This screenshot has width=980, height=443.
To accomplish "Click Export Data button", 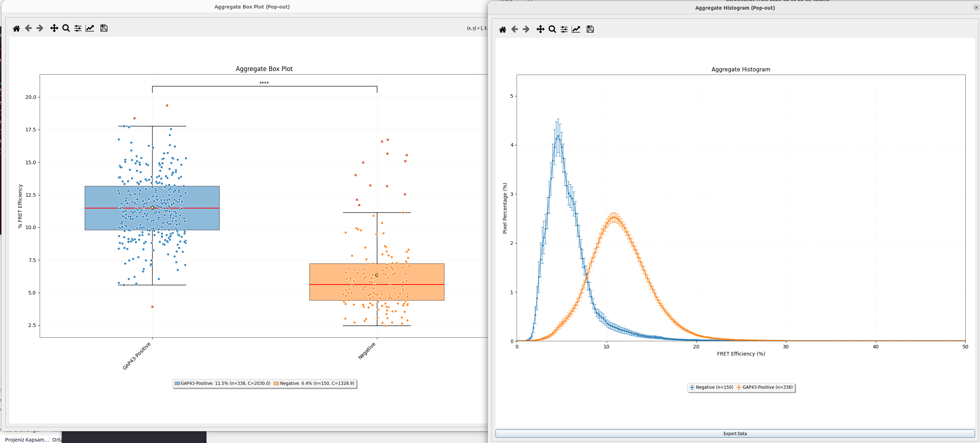I will [x=735, y=433].
